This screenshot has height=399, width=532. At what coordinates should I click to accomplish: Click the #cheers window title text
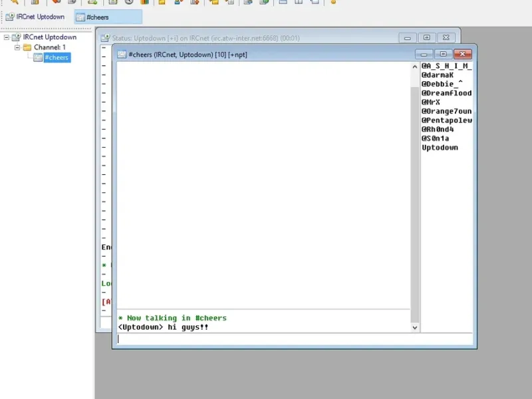(x=188, y=55)
